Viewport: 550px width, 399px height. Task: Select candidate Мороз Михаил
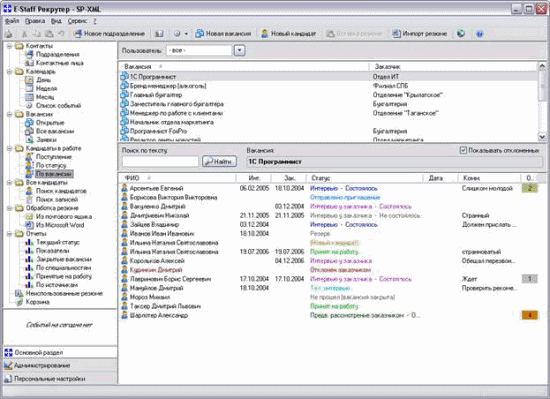point(328,297)
